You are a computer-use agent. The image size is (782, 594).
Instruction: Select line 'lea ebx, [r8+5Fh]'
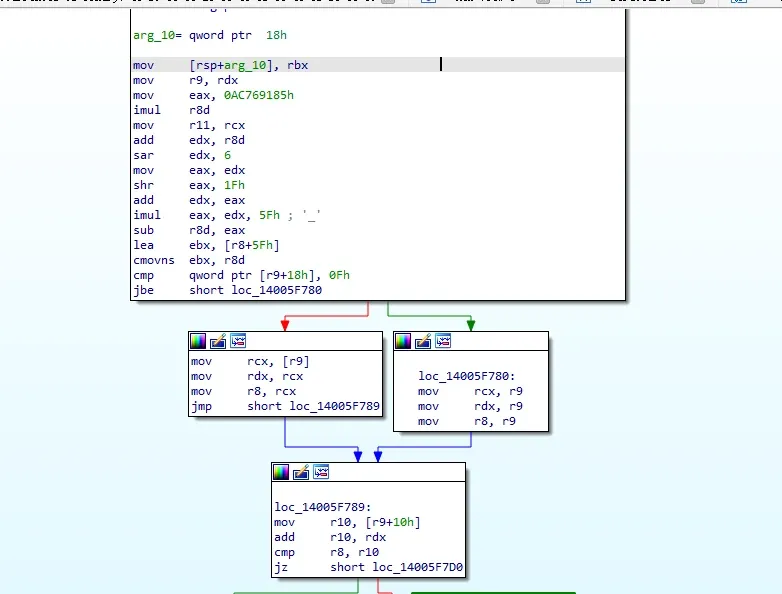(206, 245)
